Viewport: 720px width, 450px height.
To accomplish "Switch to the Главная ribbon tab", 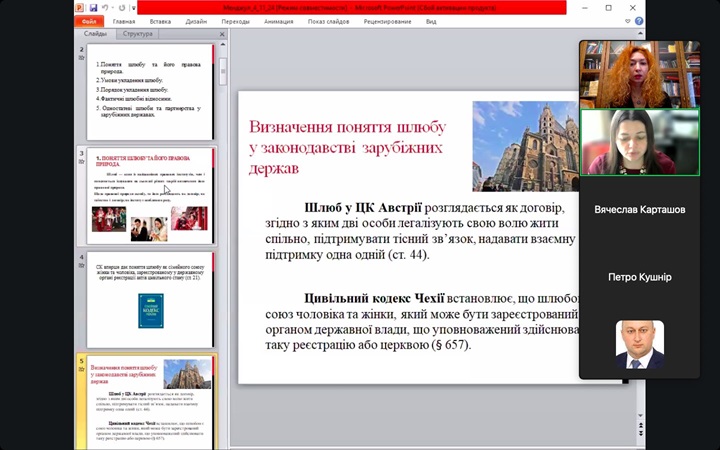I will click(124, 21).
